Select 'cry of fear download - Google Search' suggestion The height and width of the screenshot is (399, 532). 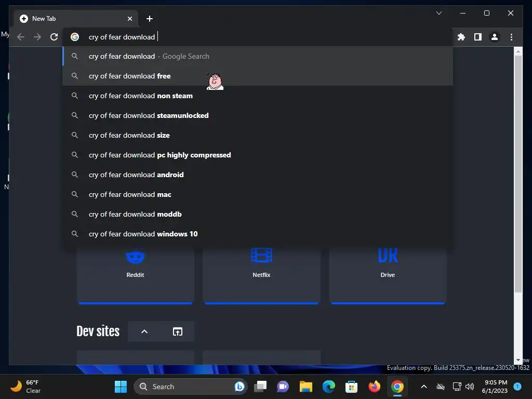(258, 56)
